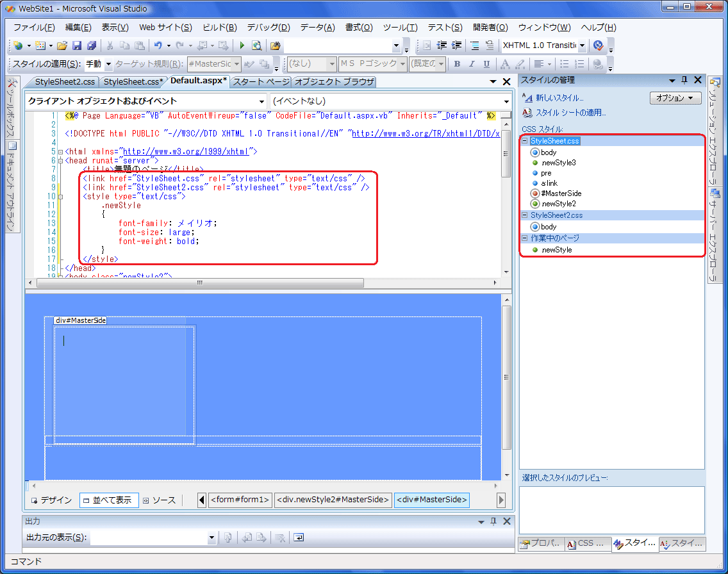Collapse the 作業中のページ tree node
This screenshot has width=728, height=574.
[525, 238]
